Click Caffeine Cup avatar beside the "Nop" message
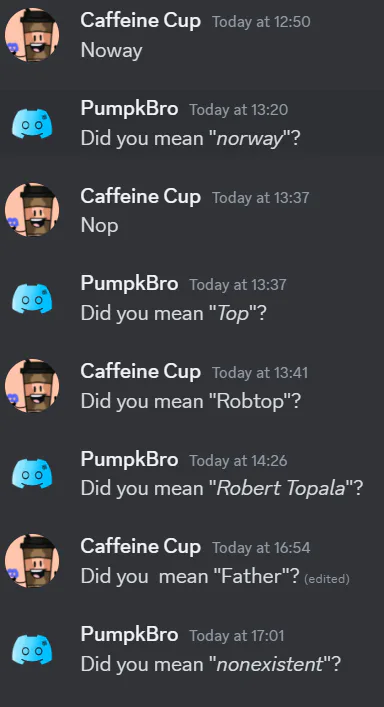 [32, 210]
